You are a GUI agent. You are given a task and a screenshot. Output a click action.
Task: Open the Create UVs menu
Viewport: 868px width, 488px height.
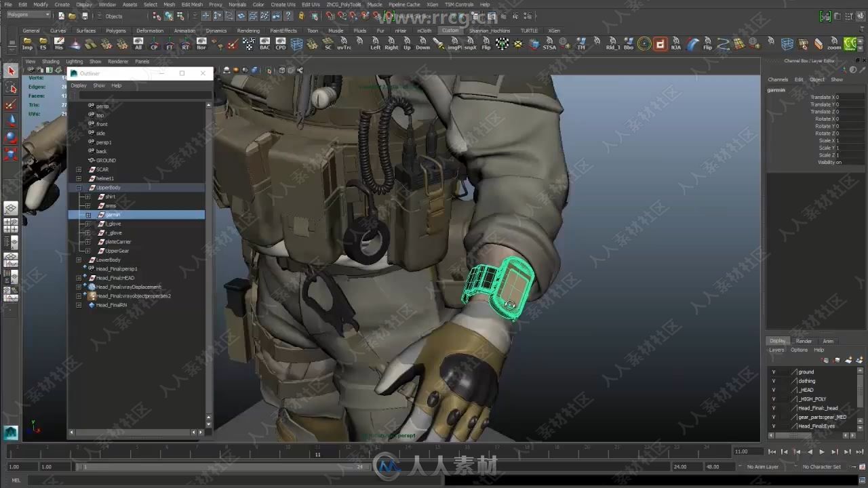[283, 4]
